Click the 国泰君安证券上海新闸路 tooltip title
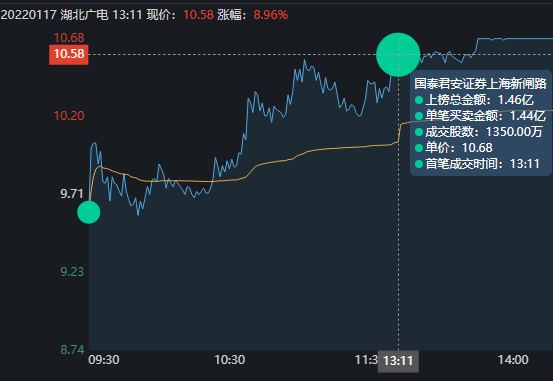Viewport: 553px width, 381px height. point(480,84)
